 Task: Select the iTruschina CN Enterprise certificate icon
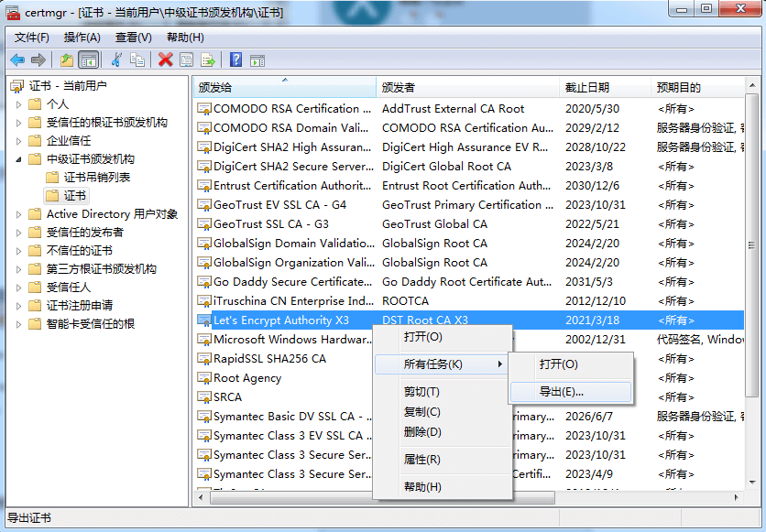(x=203, y=301)
